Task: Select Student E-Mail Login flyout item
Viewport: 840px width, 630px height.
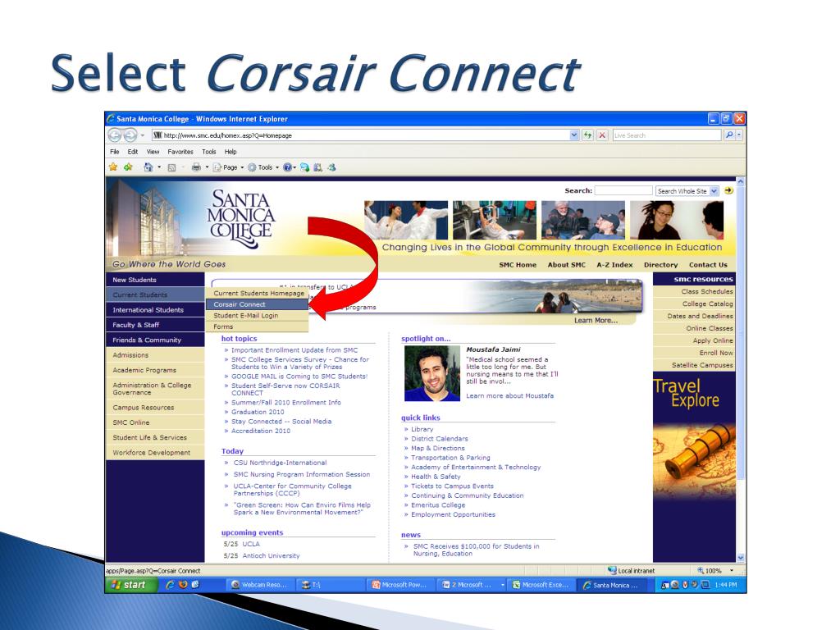Action: [x=257, y=316]
